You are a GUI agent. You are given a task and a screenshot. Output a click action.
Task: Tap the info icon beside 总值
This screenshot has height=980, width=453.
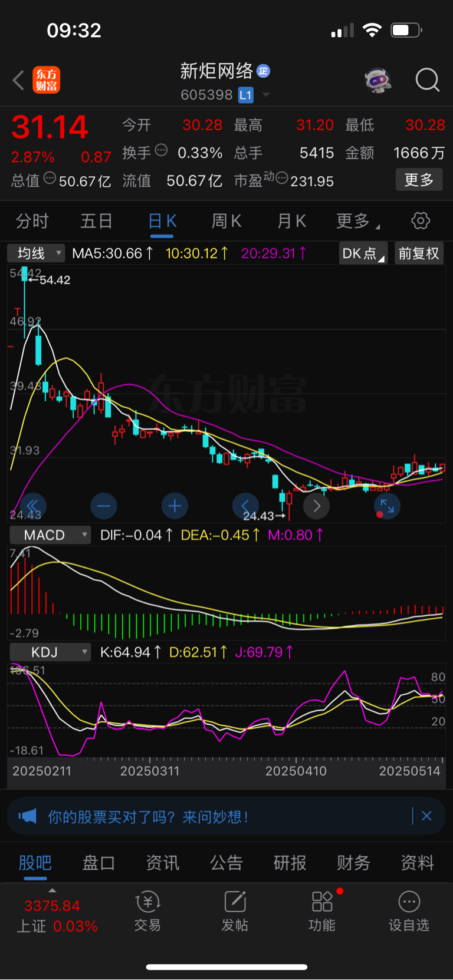pyautogui.click(x=50, y=178)
